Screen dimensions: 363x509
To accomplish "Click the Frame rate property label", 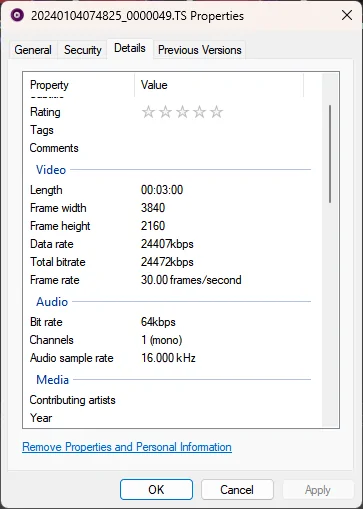I will [x=55, y=280].
